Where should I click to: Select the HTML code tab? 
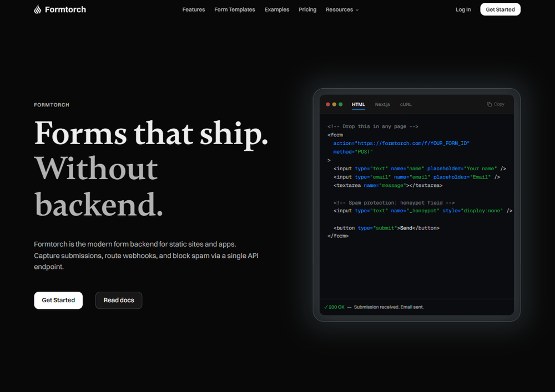[358, 104]
